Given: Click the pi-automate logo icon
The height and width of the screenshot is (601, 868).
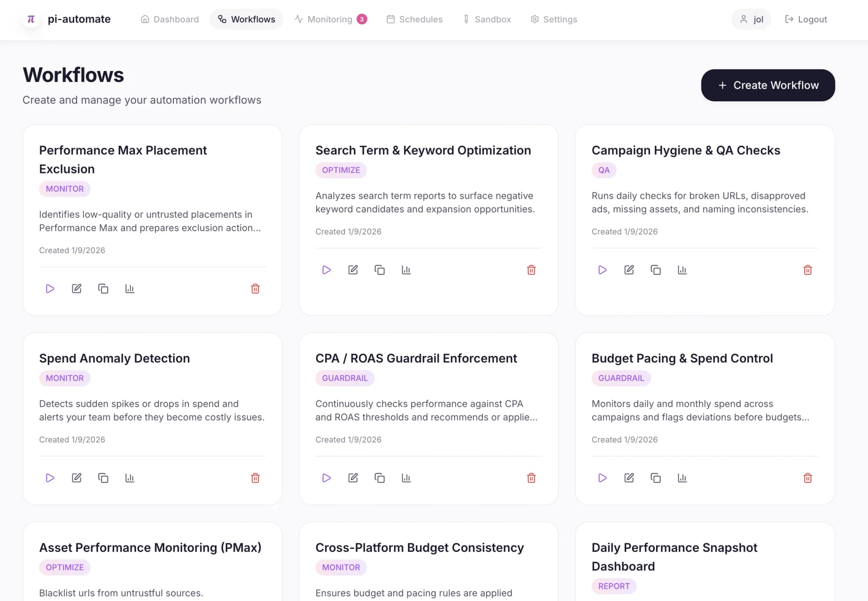Looking at the screenshot, I should (x=31, y=19).
